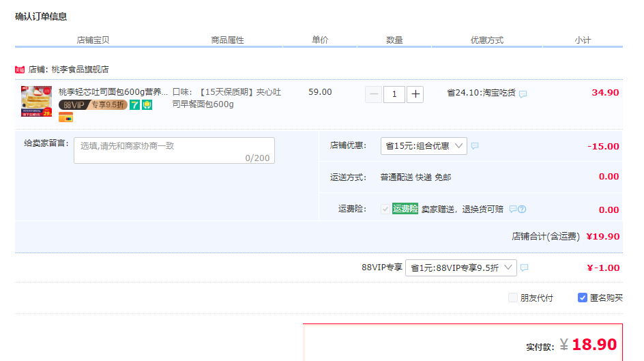Enable the 朋友代付 checkbox

coord(512,298)
